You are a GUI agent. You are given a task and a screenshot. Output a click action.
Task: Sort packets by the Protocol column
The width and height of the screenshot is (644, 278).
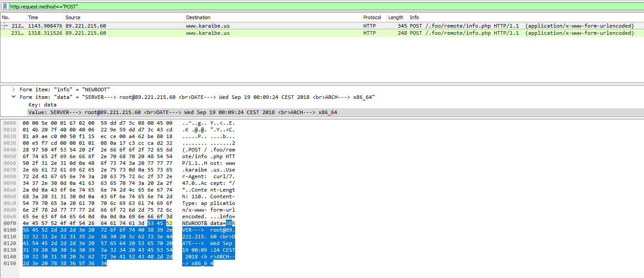[374, 17]
